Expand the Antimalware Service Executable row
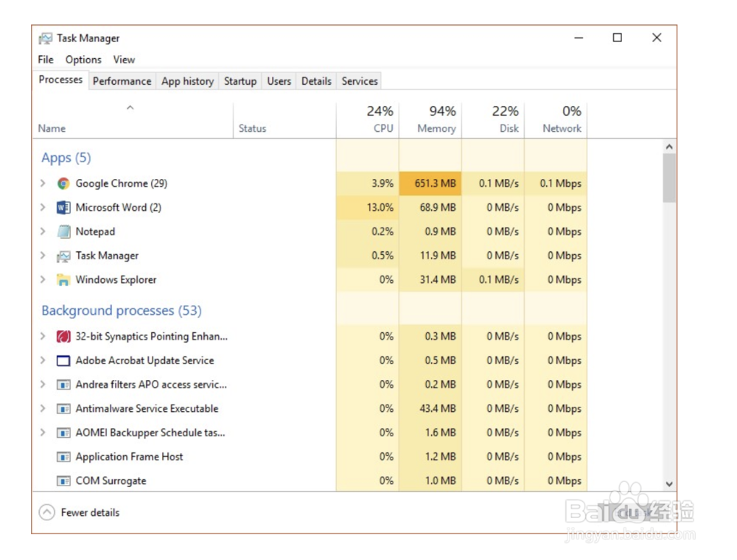 43,407
